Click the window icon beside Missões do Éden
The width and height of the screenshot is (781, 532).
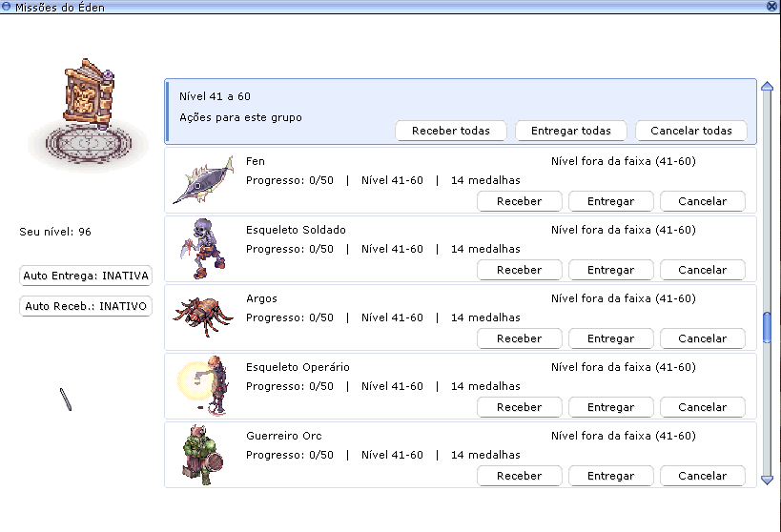(x=6, y=7)
